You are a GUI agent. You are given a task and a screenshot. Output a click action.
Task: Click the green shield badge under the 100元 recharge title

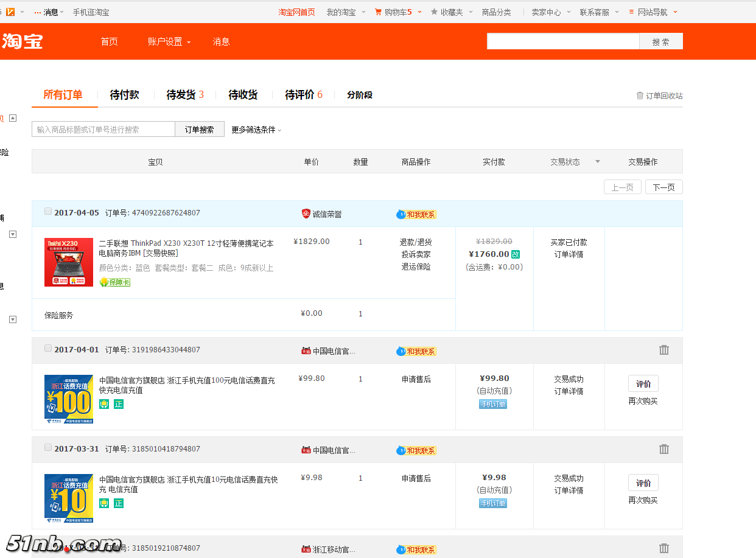[104, 404]
